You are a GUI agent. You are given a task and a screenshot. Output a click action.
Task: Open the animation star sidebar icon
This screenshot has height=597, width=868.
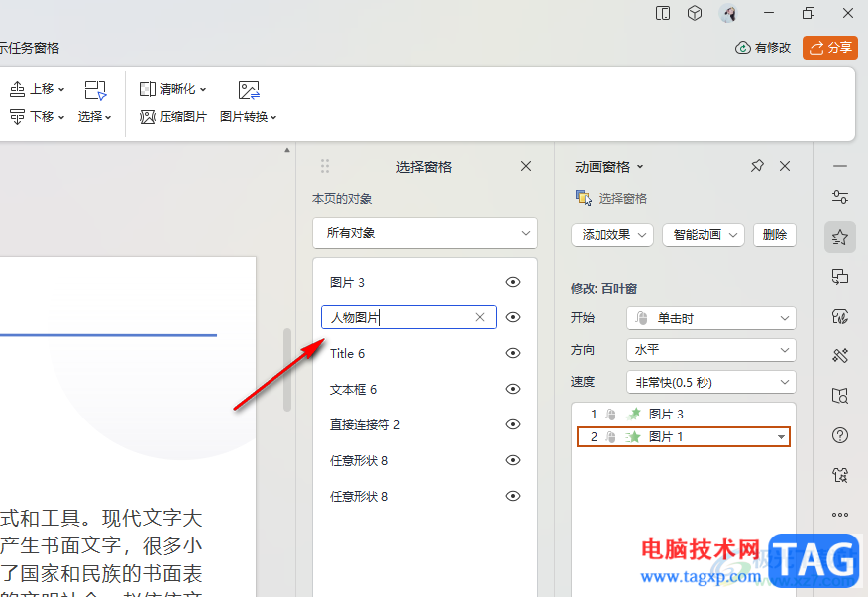click(840, 237)
